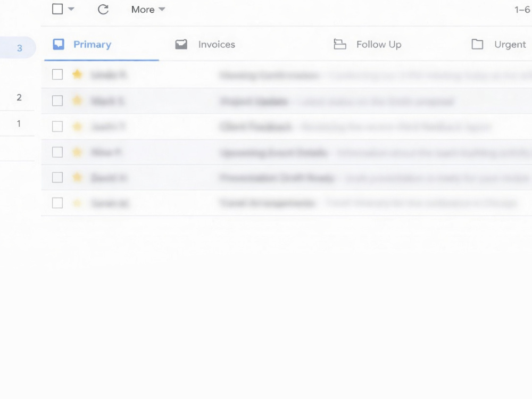532x399 pixels.
Task: Toggle the star on the Project Update email
Action: [77, 101]
